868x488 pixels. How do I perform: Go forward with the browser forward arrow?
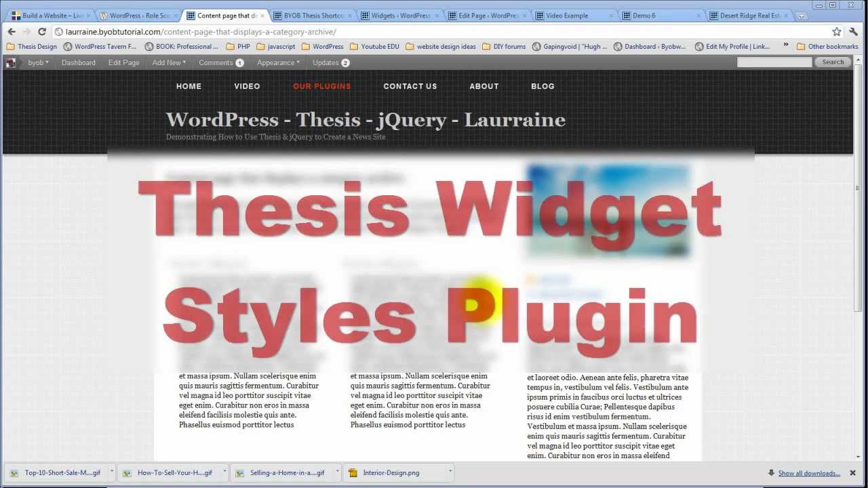coord(26,32)
